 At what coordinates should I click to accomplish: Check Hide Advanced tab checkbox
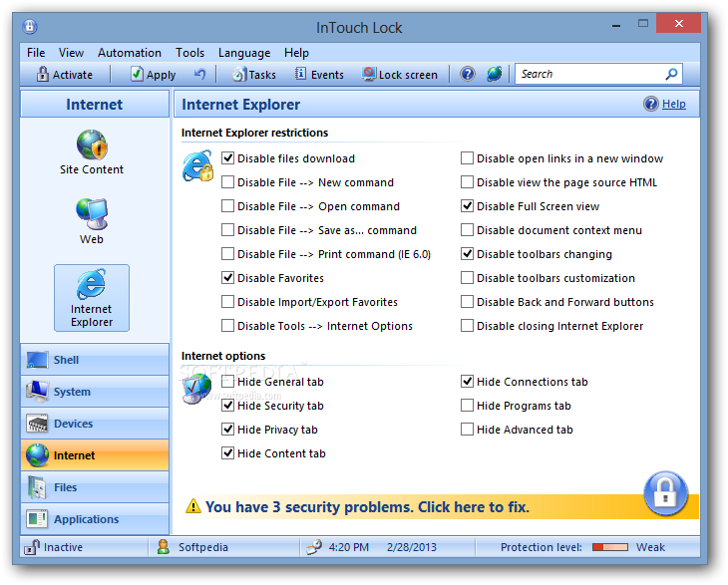click(467, 430)
